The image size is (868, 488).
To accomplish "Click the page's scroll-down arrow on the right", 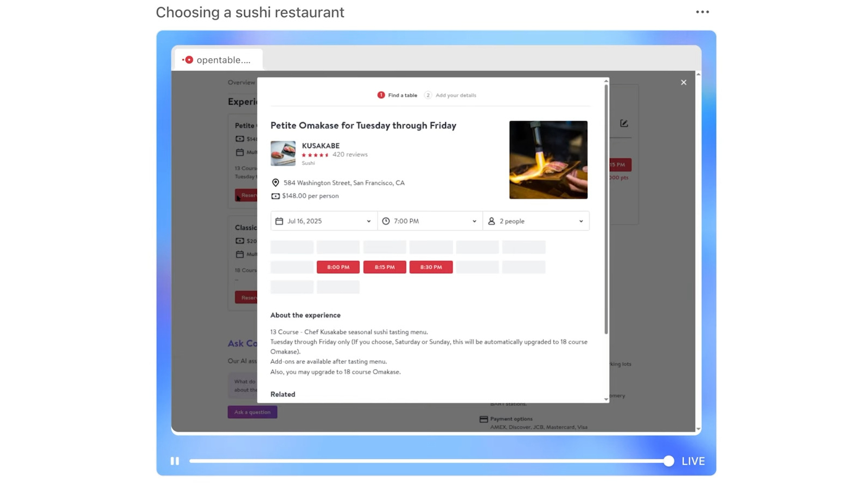I will 698,429.
